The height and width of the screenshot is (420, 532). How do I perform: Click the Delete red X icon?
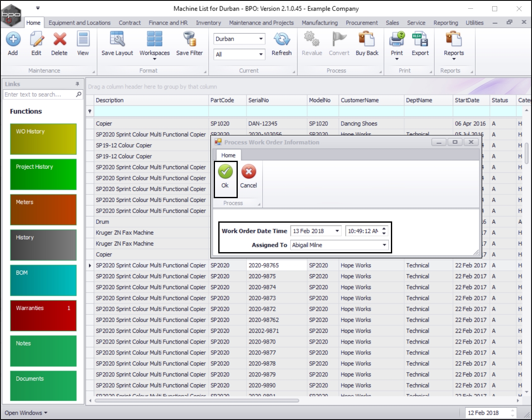[59, 39]
